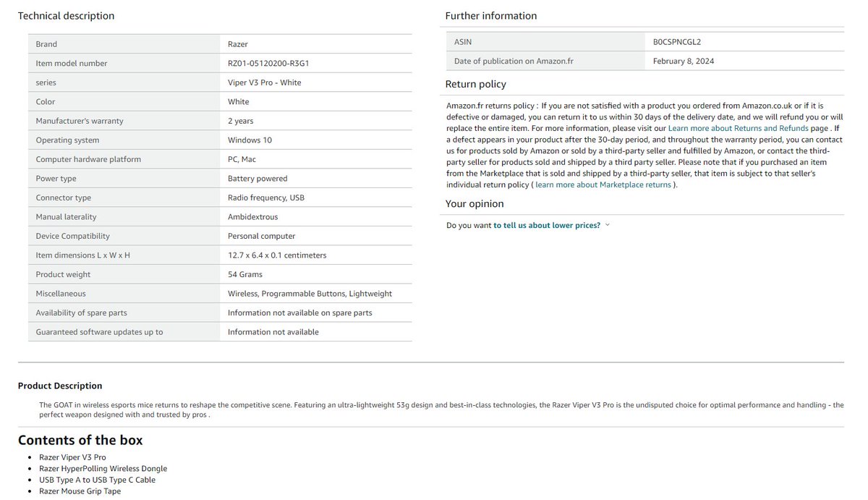The image size is (868, 500).
Task: Click the Viper V3 Pro - White series value
Action: [265, 82]
